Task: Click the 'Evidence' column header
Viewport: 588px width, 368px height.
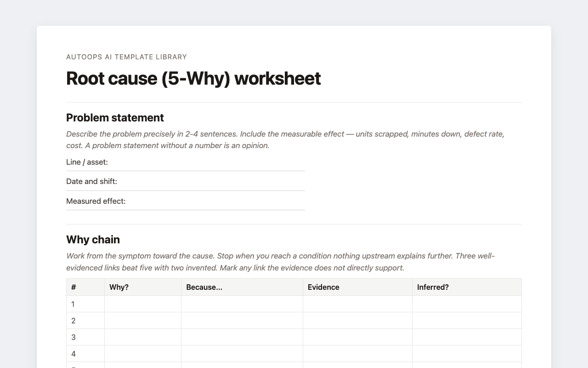Action: tap(358, 287)
